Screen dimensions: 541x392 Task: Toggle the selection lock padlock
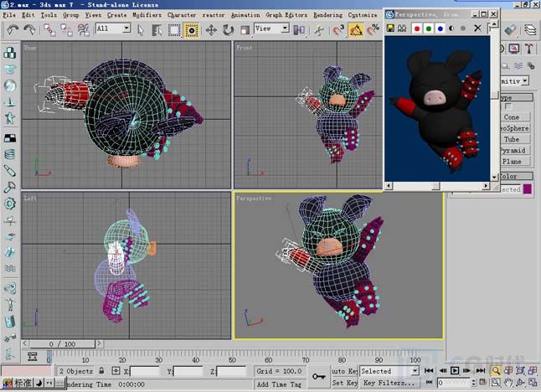[x=101, y=370]
